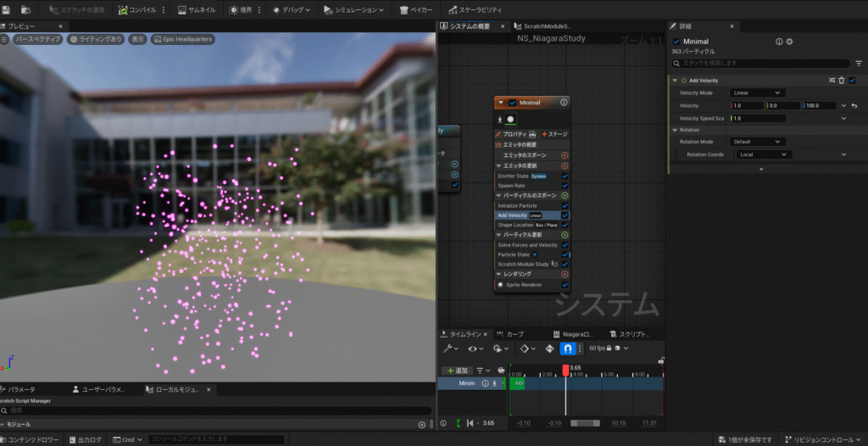868x446 pixels.
Task: Delete Add Velocity with the trash icon
Action: point(842,81)
